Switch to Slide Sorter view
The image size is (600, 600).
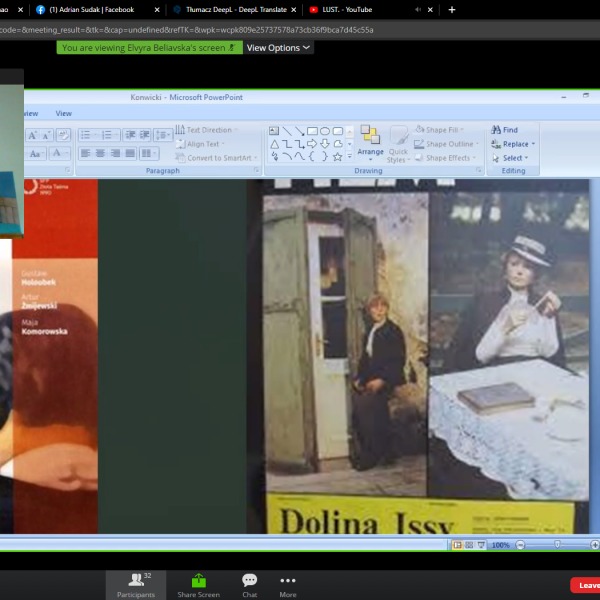469,545
